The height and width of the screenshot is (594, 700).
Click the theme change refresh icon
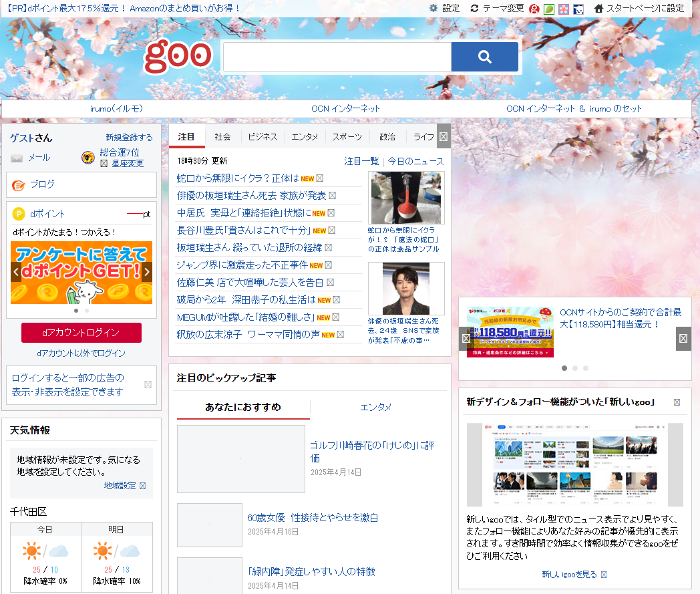click(x=474, y=8)
